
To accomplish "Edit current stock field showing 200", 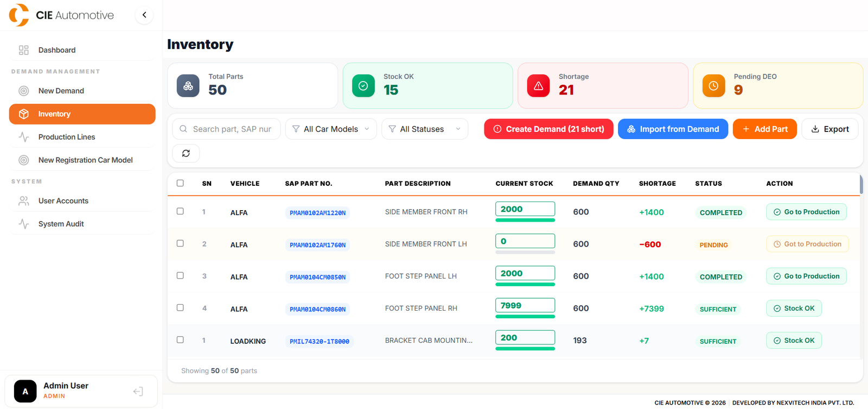I will pos(525,337).
